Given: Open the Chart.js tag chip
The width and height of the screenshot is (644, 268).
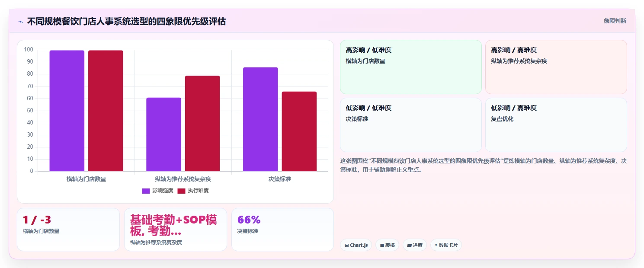Looking at the screenshot, I should pos(356,245).
